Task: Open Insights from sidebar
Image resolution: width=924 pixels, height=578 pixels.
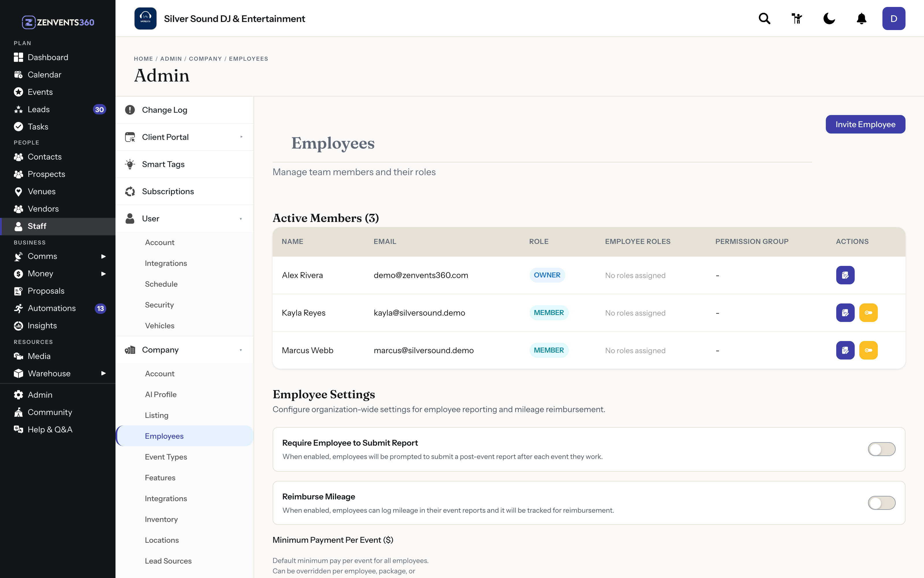Action: click(58, 326)
